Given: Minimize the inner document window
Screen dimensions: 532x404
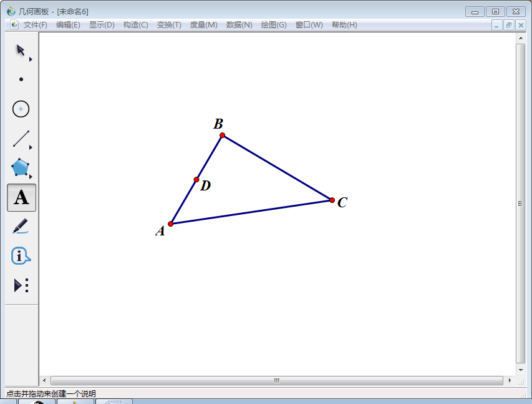Looking at the screenshot, I should pos(496,25).
